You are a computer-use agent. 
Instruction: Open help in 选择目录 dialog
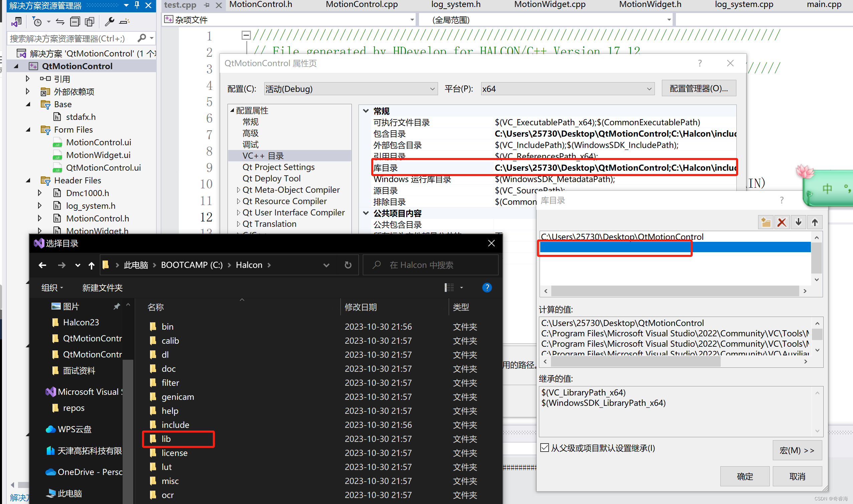point(487,288)
